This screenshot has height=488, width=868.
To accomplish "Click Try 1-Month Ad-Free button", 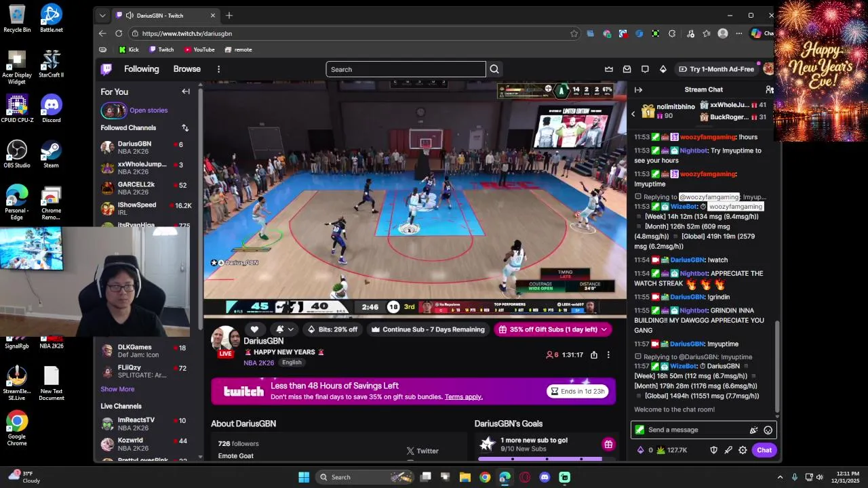I will [x=717, y=69].
